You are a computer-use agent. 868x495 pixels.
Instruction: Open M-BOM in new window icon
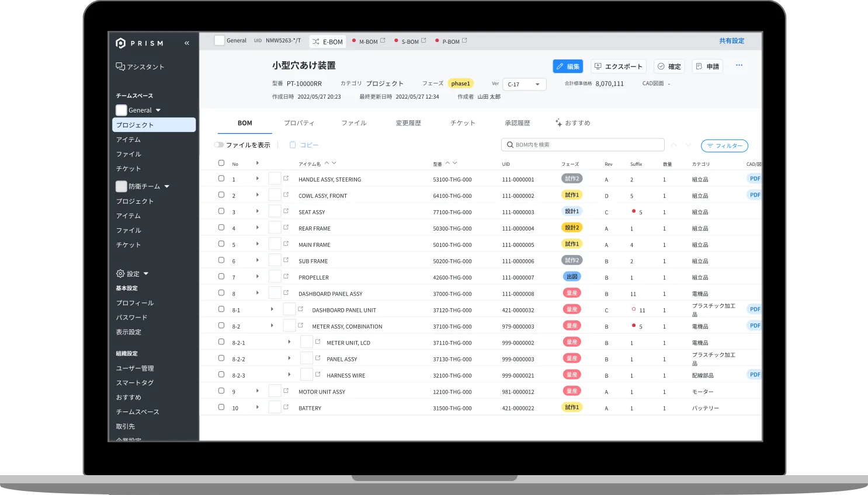[383, 41]
